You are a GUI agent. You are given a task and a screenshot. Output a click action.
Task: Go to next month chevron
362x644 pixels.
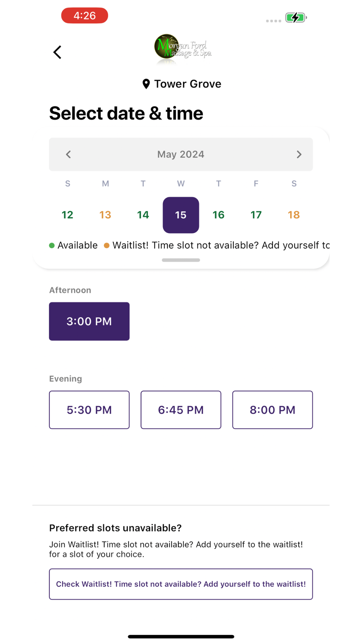(299, 155)
